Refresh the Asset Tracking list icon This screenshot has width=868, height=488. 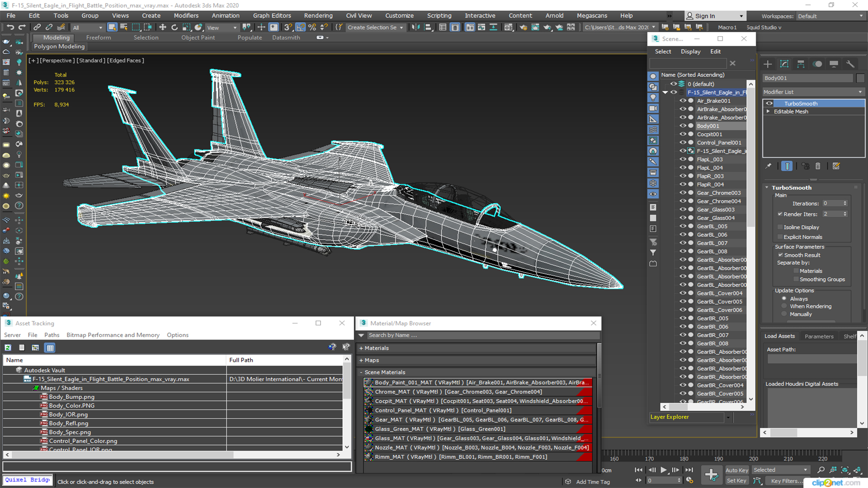[x=8, y=347]
